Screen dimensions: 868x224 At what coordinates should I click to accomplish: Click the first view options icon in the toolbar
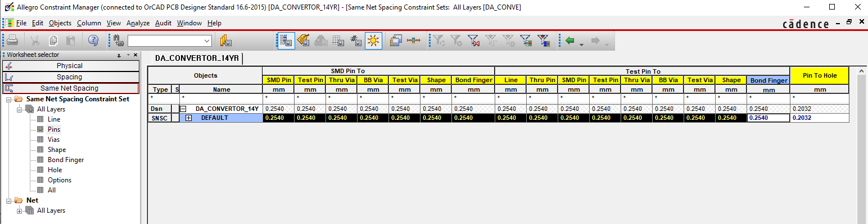tap(286, 41)
